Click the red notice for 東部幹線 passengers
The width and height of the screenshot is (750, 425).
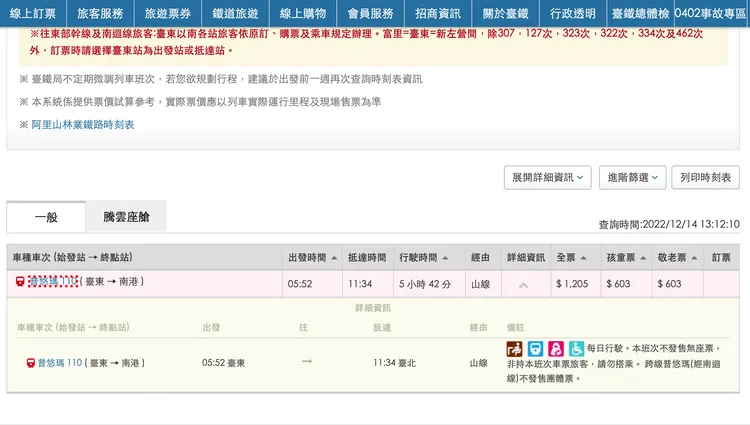tap(366, 42)
